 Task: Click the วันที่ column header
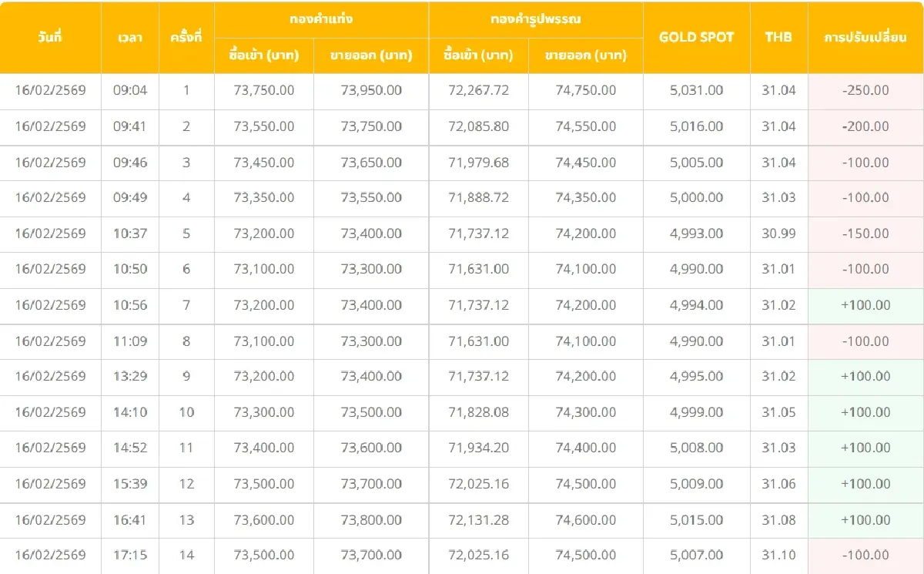tap(50, 37)
